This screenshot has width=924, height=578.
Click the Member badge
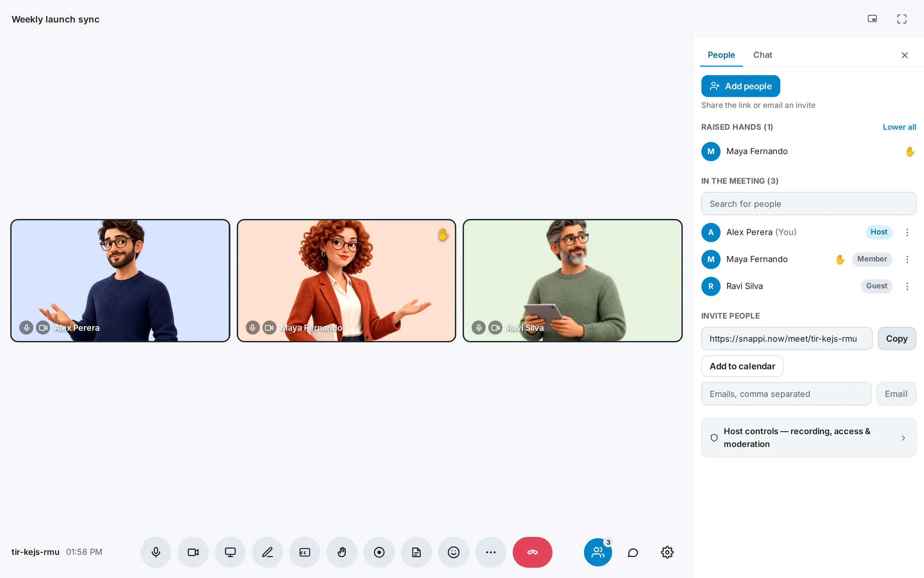pos(872,259)
